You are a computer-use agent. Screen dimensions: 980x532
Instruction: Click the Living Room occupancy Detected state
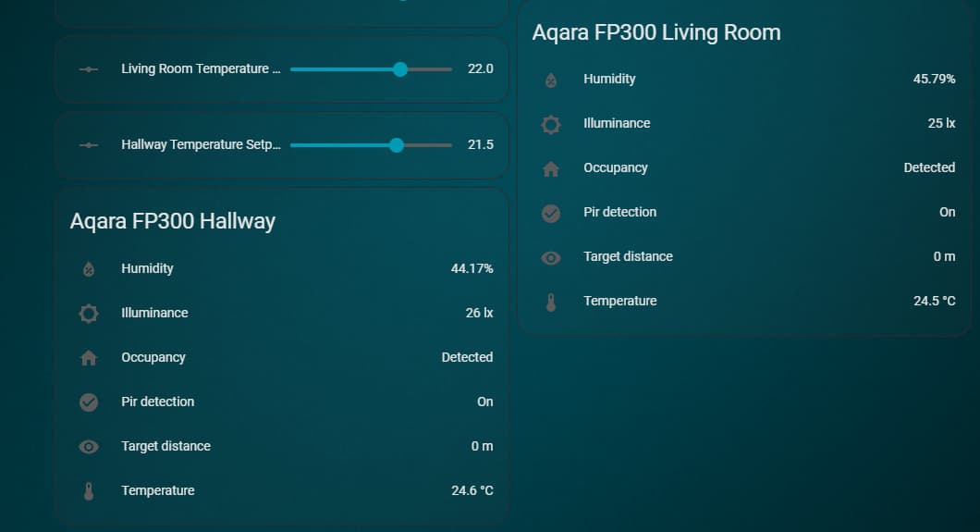click(929, 167)
